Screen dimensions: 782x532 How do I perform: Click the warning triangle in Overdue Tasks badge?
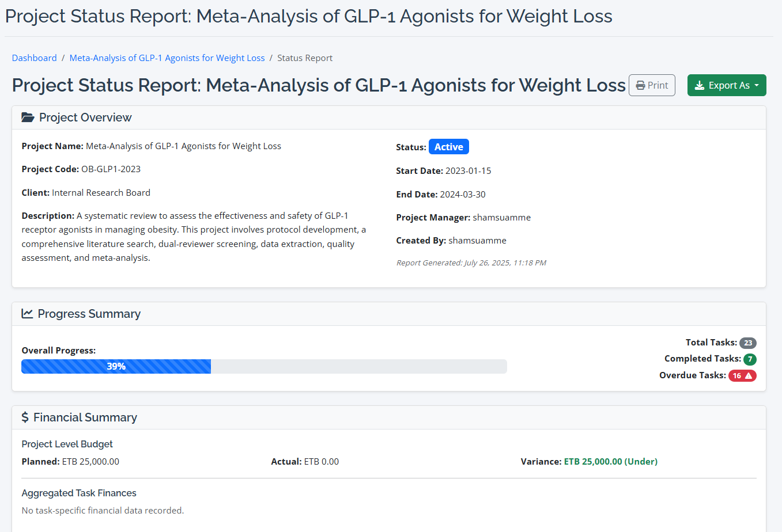[x=749, y=376]
